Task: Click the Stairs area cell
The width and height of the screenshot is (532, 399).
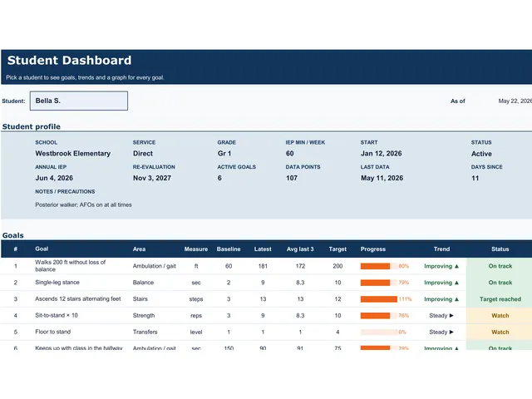Action: pyautogui.click(x=140, y=299)
